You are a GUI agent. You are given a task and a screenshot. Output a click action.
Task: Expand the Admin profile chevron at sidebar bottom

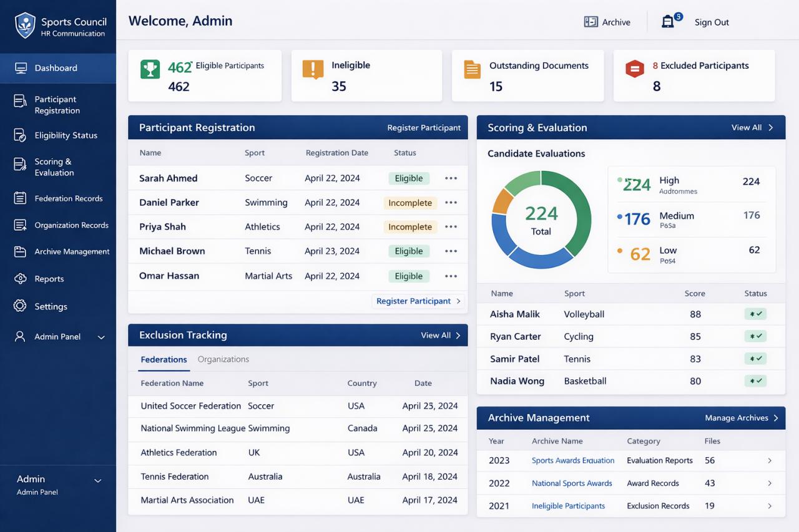[97, 481]
